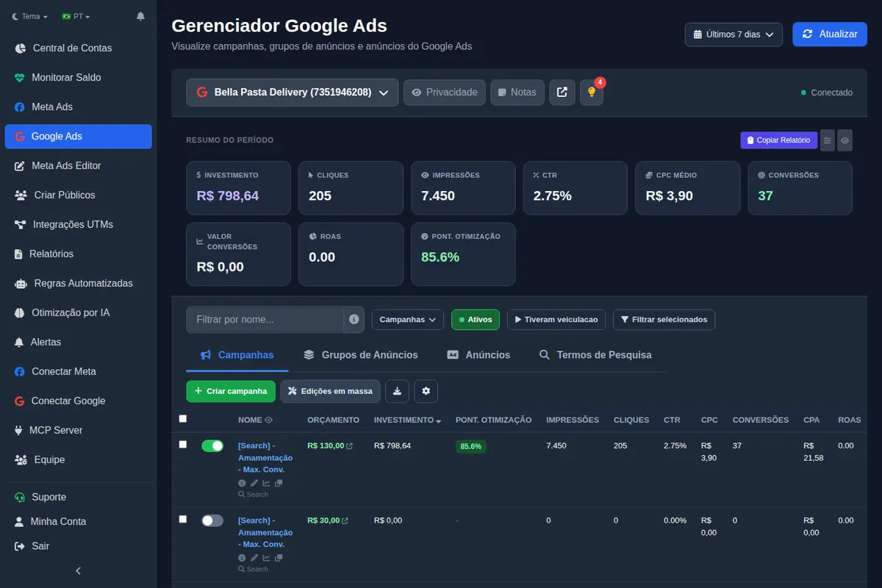This screenshot has height=588, width=882.
Task: Check the checkbox of the paused campaign row
Action: pyautogui.click(x=183, y=519)
